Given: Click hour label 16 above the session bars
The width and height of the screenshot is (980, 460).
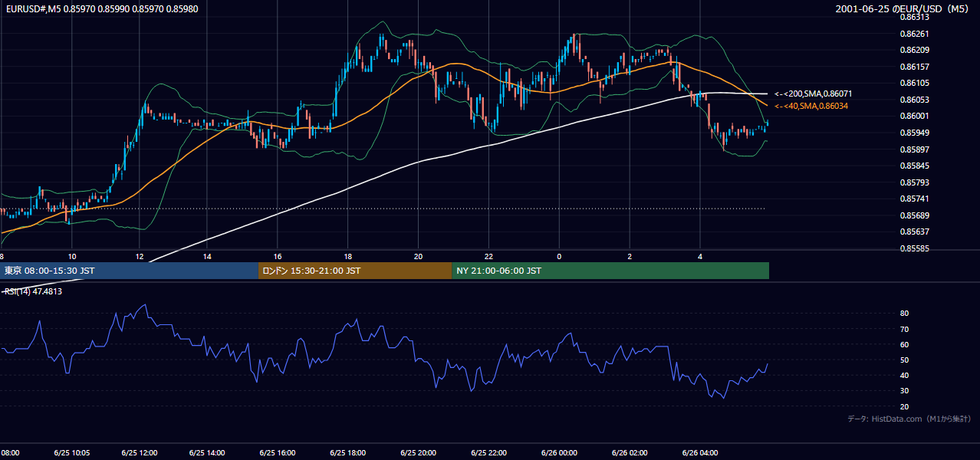Looking at the screenshot, I should tap(278, 256).
